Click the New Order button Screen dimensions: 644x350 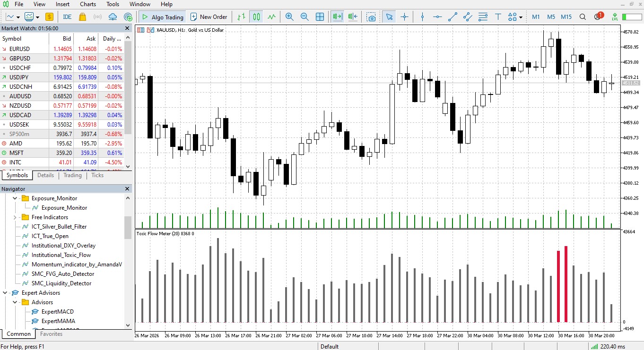209,17
